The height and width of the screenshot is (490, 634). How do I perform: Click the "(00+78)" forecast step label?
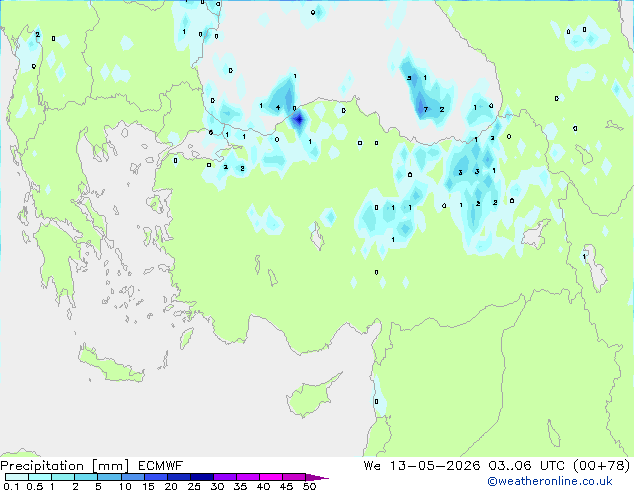coord(602,466)
